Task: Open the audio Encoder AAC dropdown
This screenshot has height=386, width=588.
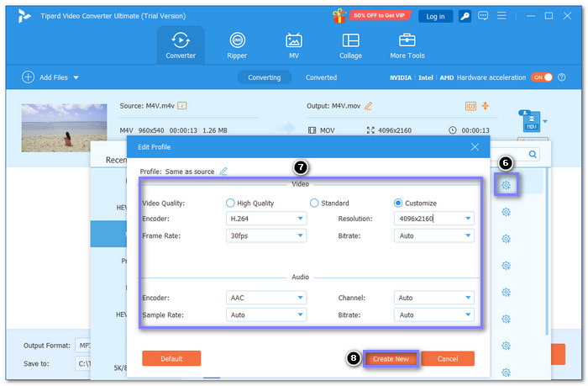Action: (266, 298)
